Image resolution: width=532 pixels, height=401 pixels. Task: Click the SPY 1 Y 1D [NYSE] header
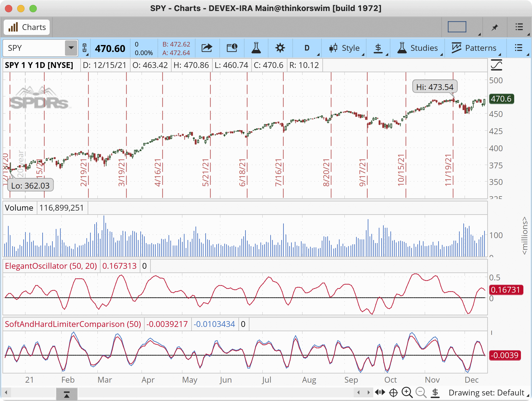click(39, 65)
